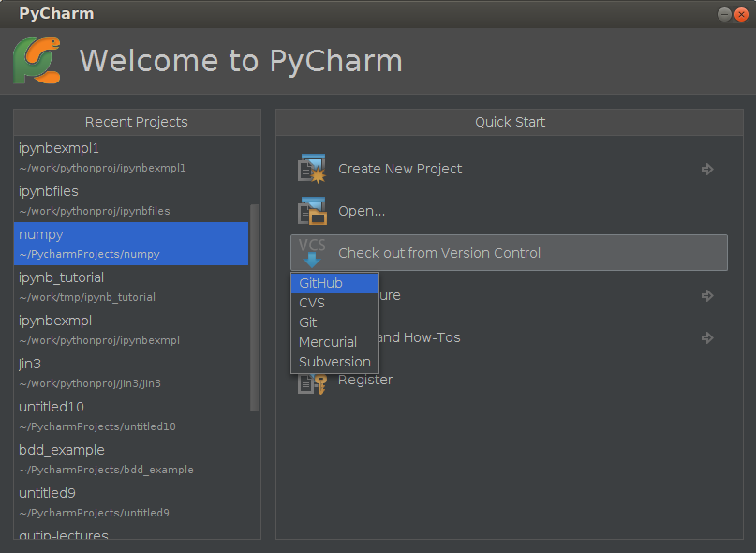Image resolution: width=756 pixels, height=553 pixels.
Task: Open recent project untitled9
Action: 131,502
